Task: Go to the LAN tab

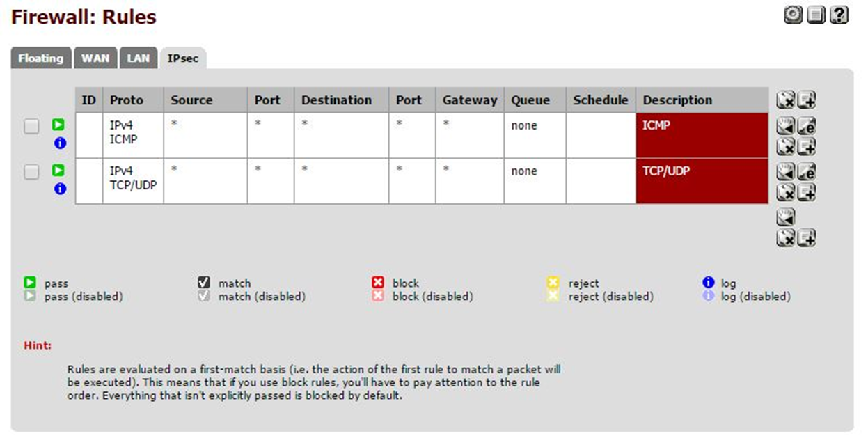Action: click(x=139, y=58)
